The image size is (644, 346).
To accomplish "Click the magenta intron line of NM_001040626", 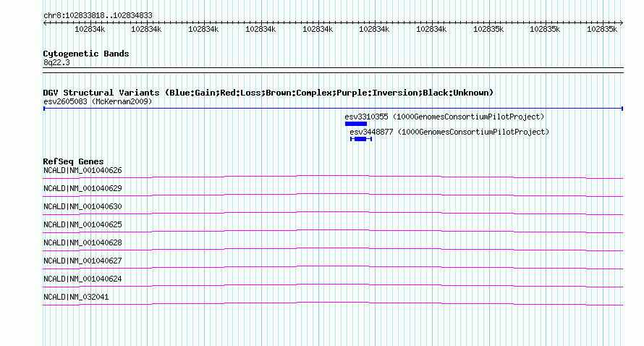I will coord(333,177).
